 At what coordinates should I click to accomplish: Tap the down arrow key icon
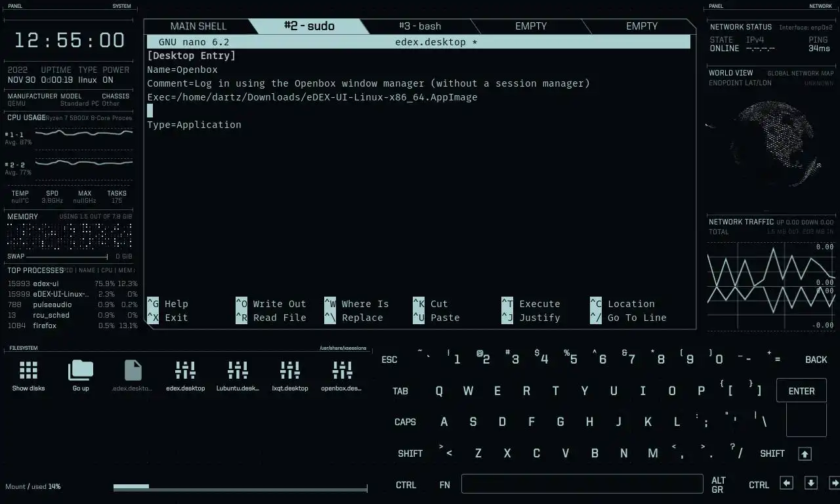pyautogui.click(x=811, y=483)
